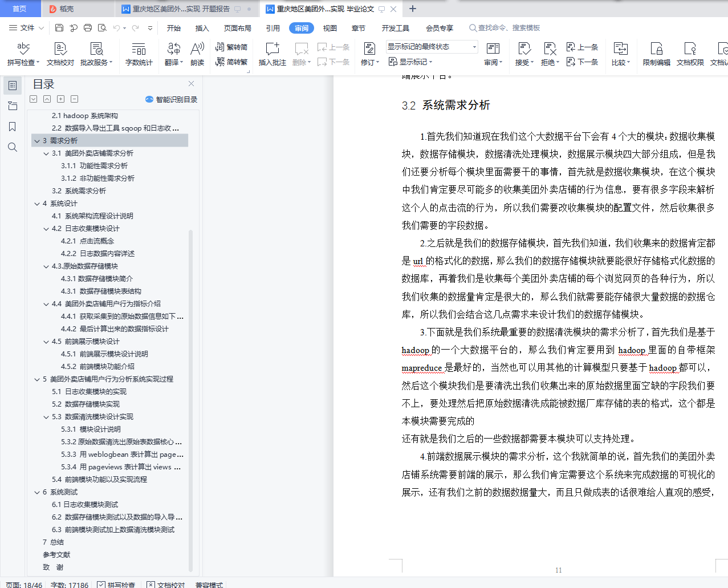Insert a comment (插入批注)
The height and width of the screenshot is (588, 728).
click(273, 54)
